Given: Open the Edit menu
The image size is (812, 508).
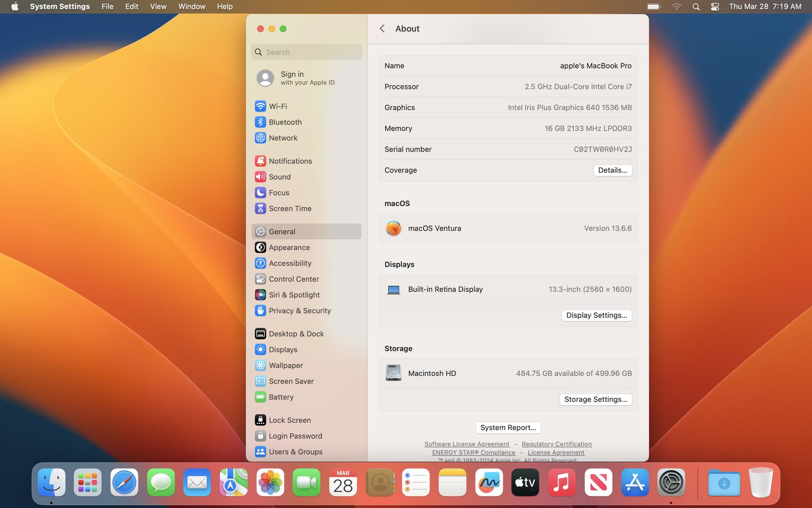Looking at the screenshot, I should (x=132, y=7).
